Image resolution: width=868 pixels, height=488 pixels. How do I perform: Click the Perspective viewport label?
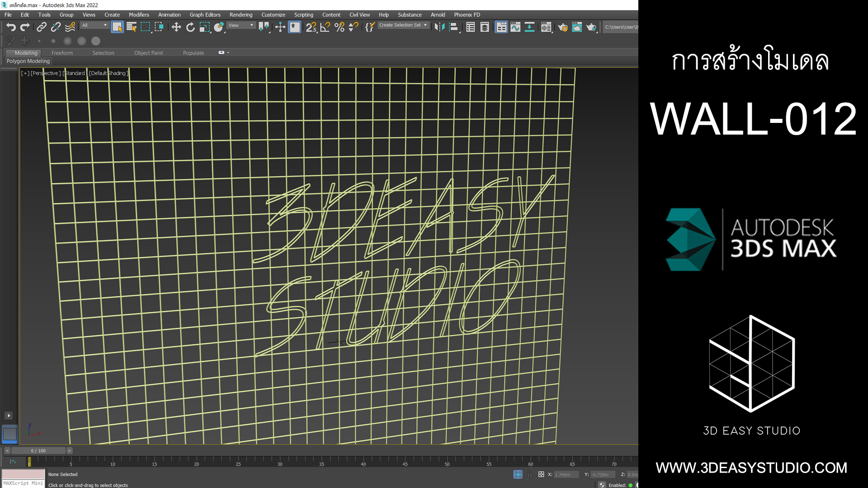point(45,73)
